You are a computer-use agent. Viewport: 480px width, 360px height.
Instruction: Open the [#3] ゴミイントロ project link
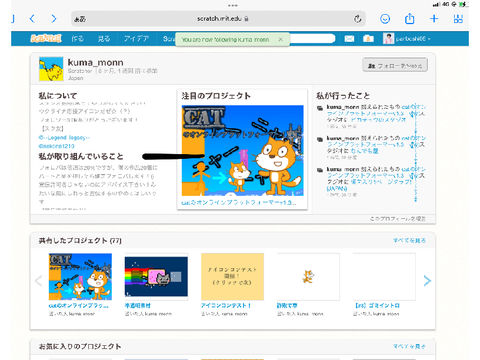(x=377, y=305)
